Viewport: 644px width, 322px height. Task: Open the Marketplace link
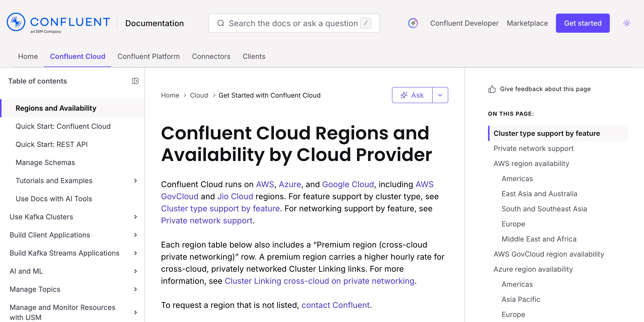(x=527, y=23)
